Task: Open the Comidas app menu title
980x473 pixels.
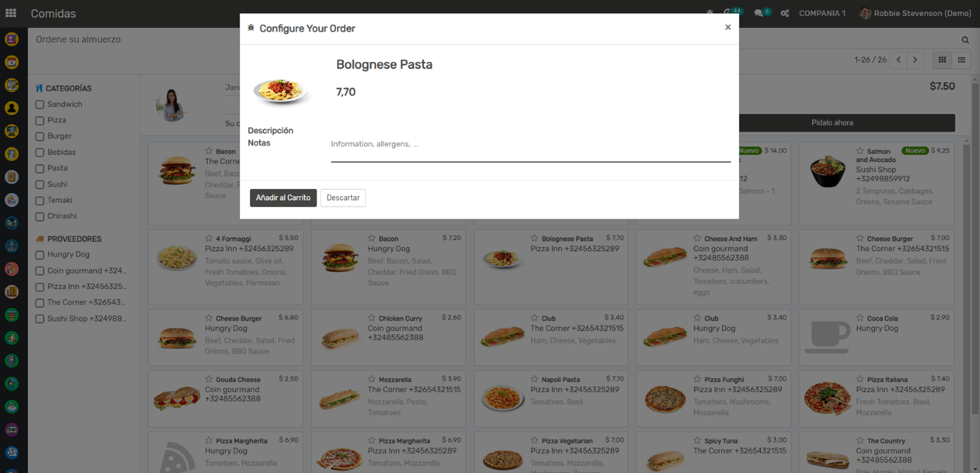Action: [53, 14]
